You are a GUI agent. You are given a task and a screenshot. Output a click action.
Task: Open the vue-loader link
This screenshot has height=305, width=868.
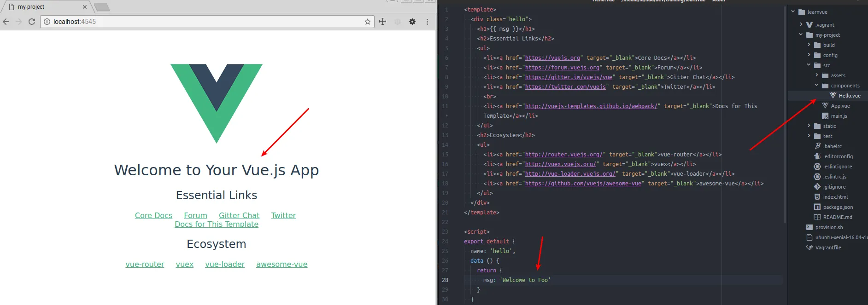225,264
